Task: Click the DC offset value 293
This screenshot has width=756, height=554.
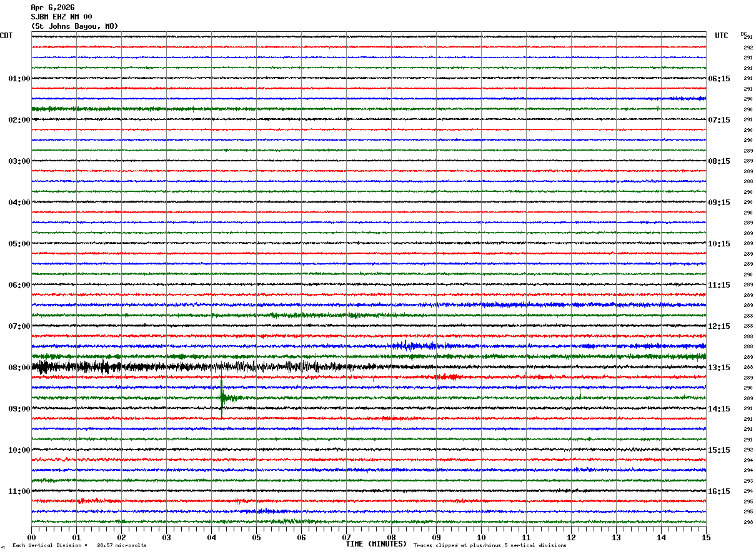Action: pos(748,481)
